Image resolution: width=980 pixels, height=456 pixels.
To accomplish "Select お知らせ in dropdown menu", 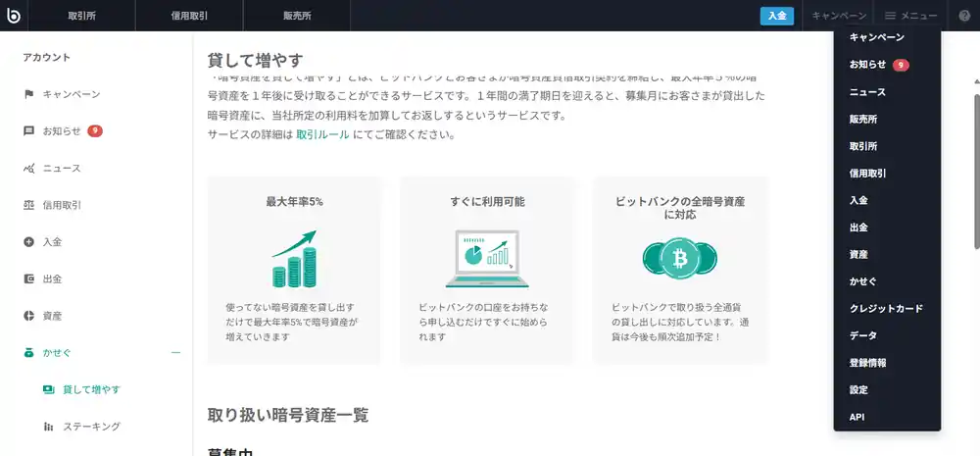I will pyautogui.click(x=867, y=65).
